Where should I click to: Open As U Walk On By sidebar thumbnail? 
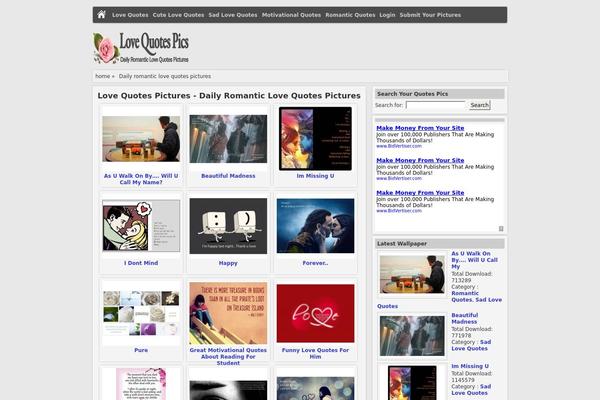(x=412, y=274)
